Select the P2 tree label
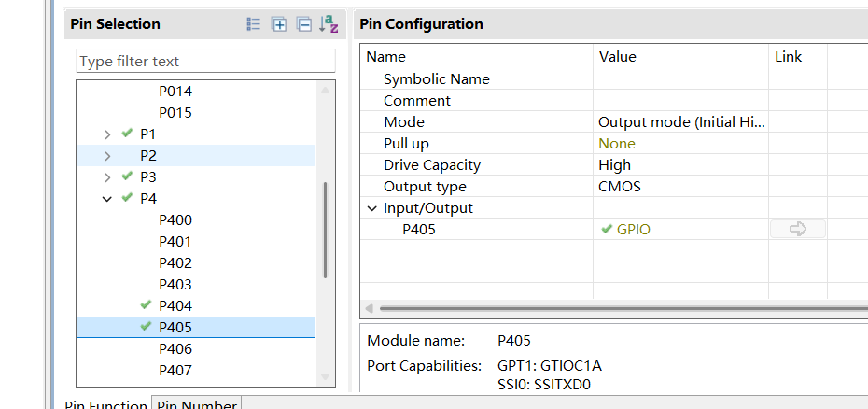Image resolution: width=868 pixels, height=409 pixels. pos(148,156)
